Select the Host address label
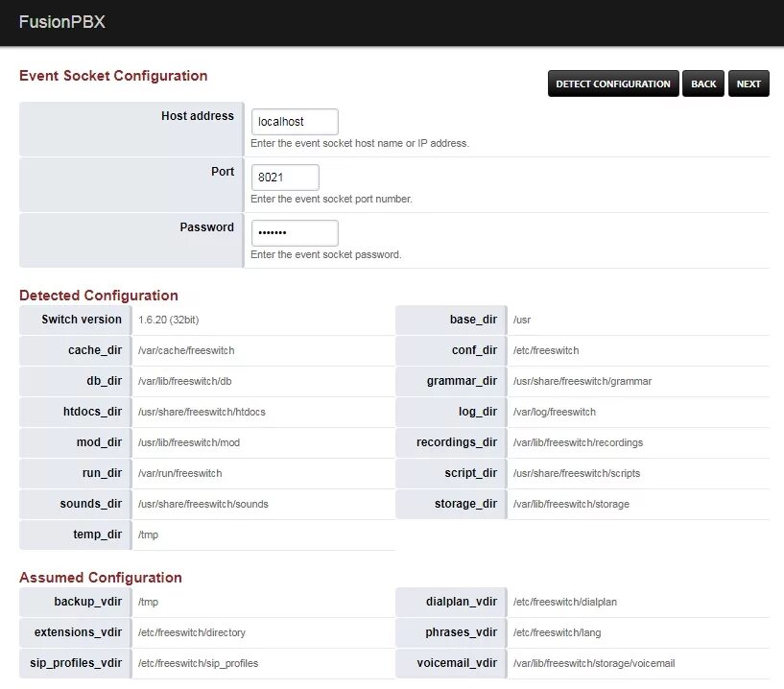784x689 pixels. pyautogui.click(x=198, y=116)
